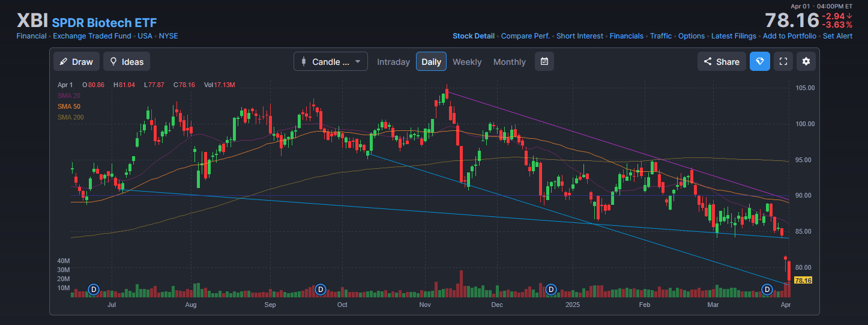Open the calendar date range picker

[x=544, y=61]
